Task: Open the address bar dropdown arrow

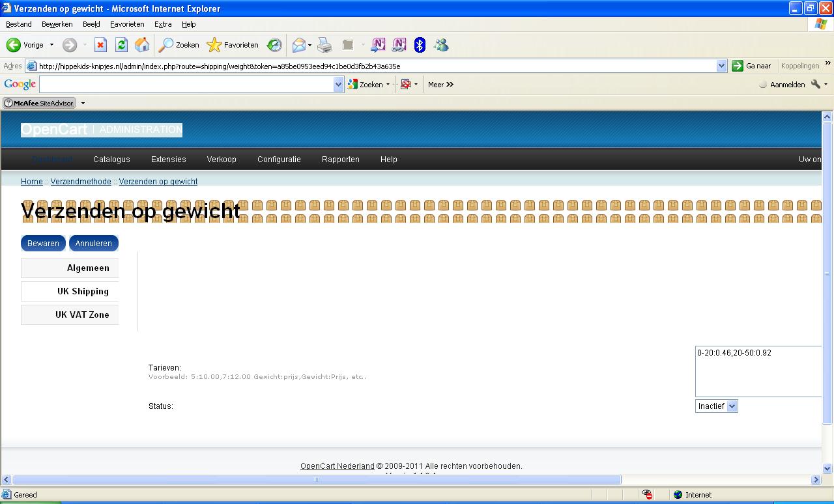Action: click(721, 66)
